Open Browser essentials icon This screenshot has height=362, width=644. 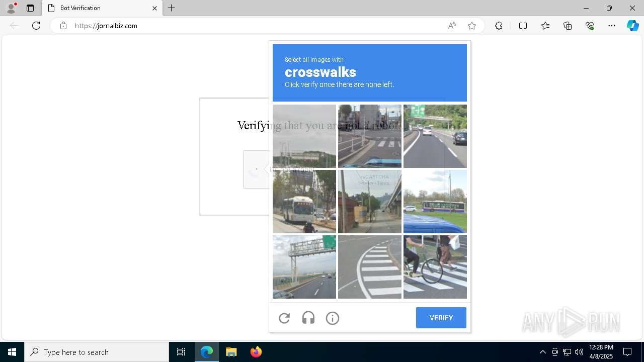[590, 26]
